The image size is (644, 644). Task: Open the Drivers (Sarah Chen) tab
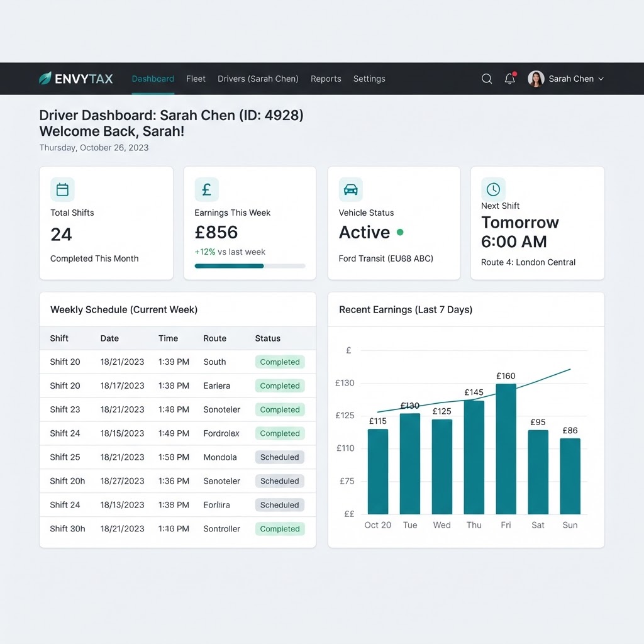point(258,79)
